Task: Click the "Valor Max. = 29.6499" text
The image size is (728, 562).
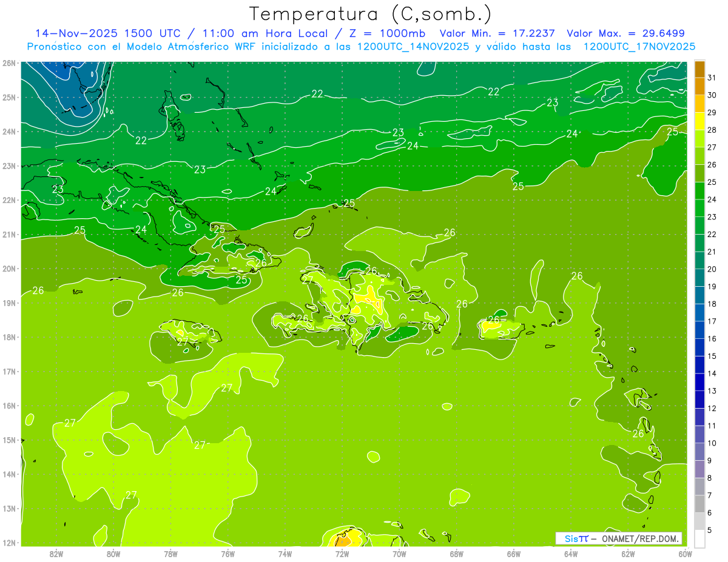Action: [x=625, y=33]
